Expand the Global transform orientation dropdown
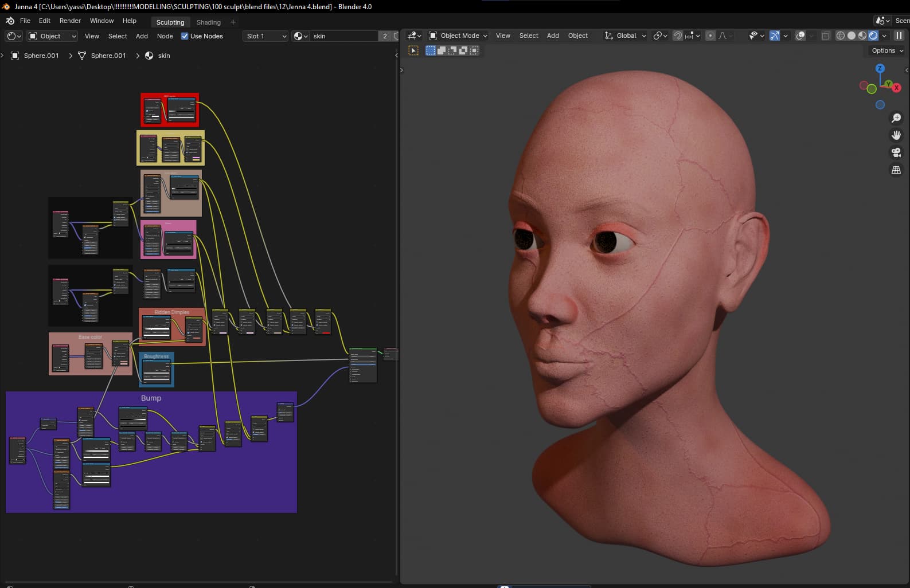The image size is (910, 588). [x=626, y=36]
